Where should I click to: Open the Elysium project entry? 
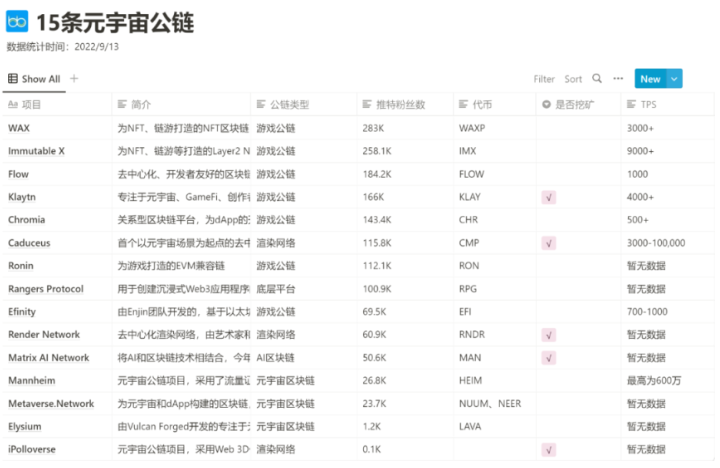pyautogui.click(x=24, y=427)
